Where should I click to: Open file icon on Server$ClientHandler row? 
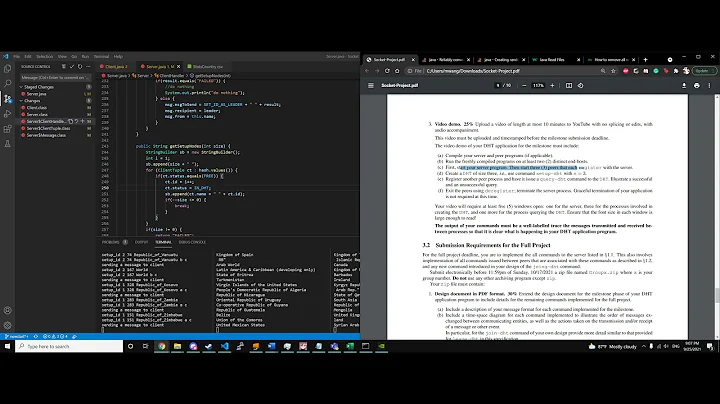(71, 121)
